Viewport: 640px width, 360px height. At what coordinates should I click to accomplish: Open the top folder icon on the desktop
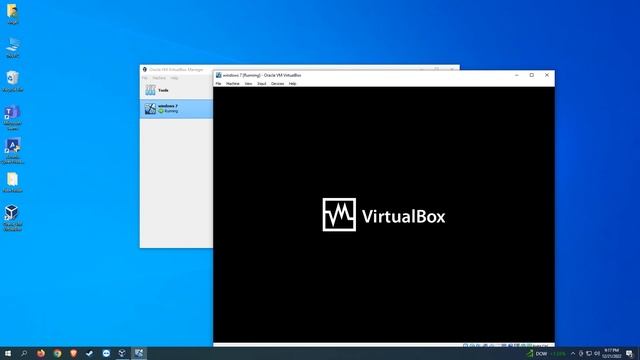(x=12, y=14)
